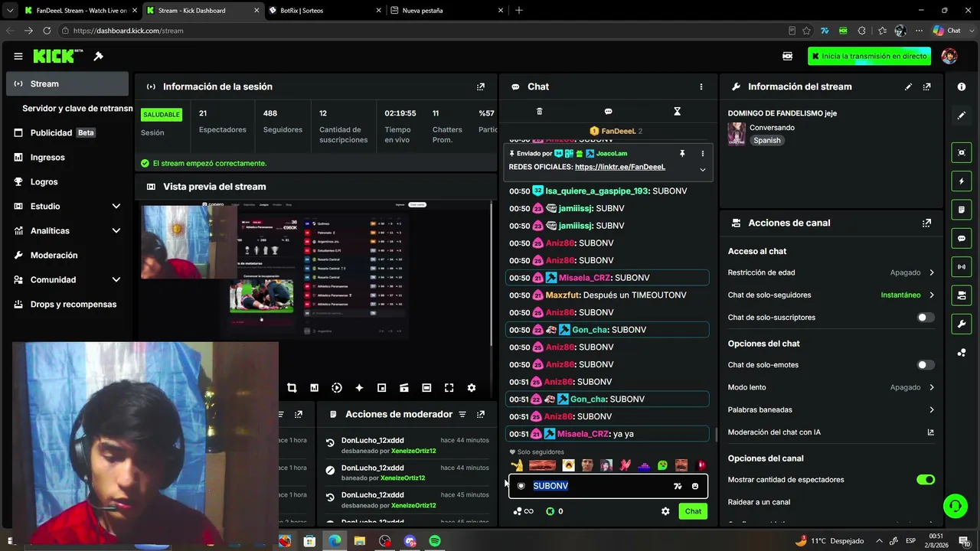Send message with green Chat button
Viewport: 980px width, 551px height.
coord(693,511)
